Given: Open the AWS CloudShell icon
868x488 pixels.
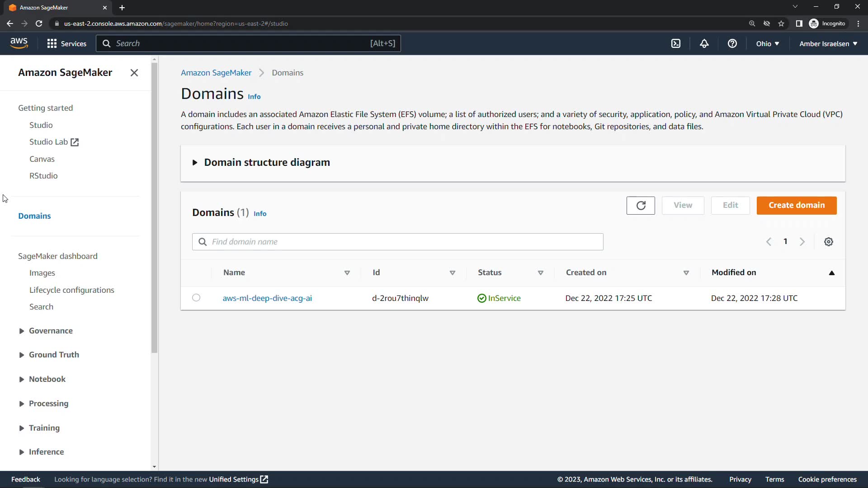Looking at the screenshot, I should click(x=675, y=43).
